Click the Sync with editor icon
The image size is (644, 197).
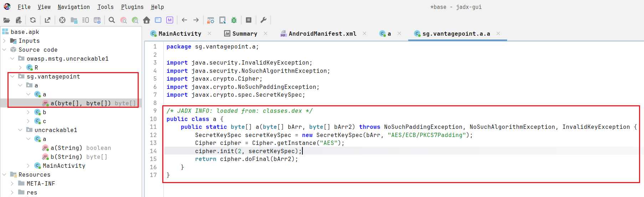coord(62,20)
